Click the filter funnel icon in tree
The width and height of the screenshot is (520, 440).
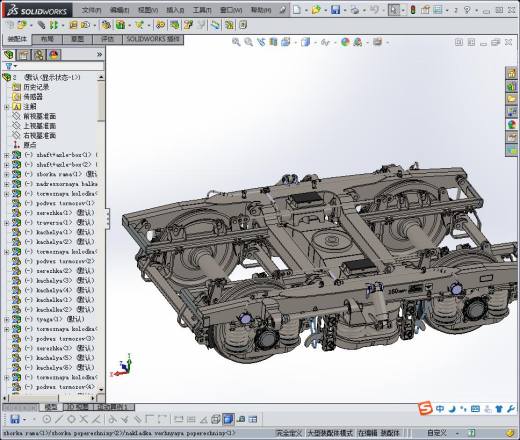click(9, 66)
